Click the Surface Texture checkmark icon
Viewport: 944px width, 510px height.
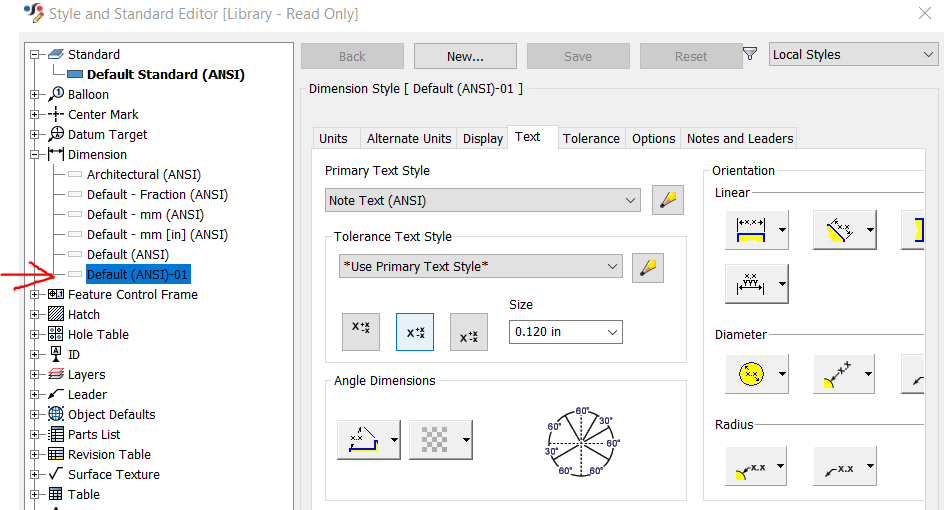pyautogui.click(x=56, y=473)
